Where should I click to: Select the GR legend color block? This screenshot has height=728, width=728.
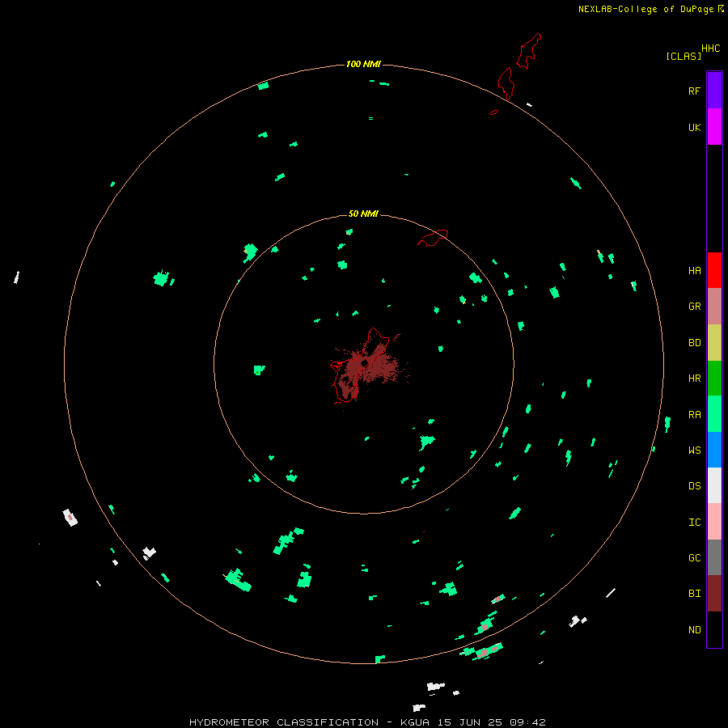click(x=714, y=306)
